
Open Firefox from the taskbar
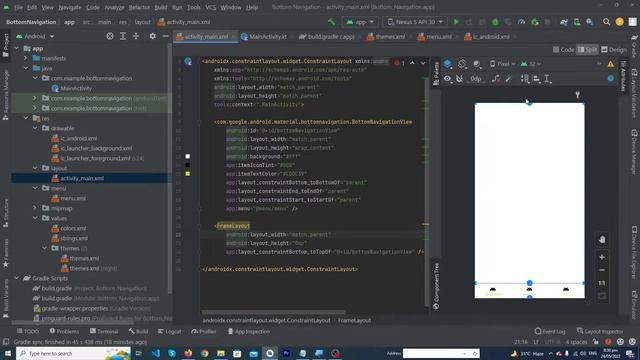(x=188, y=353)
